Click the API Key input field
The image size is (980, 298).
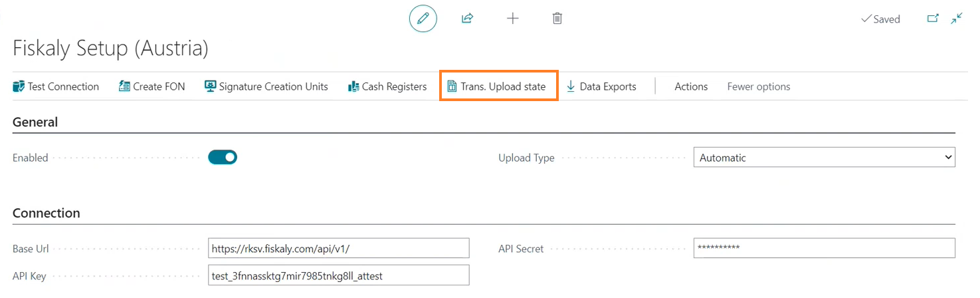[x=339, y=275]
